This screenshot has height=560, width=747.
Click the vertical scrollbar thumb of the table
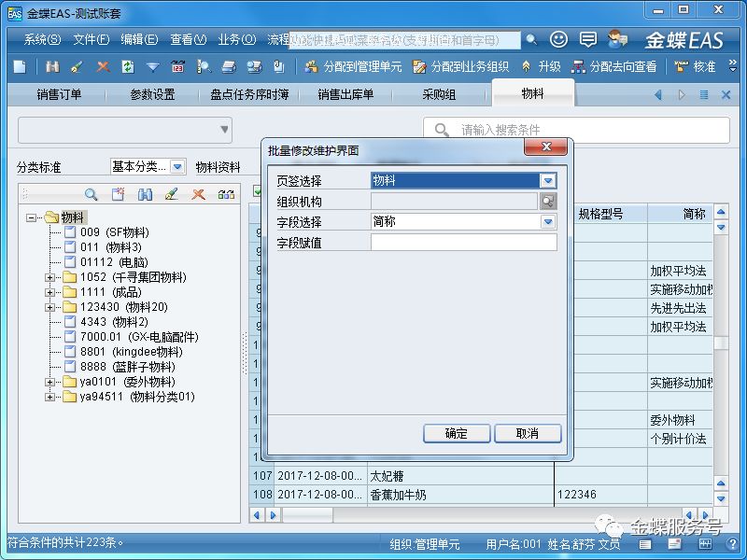click(x=721, y=343)
